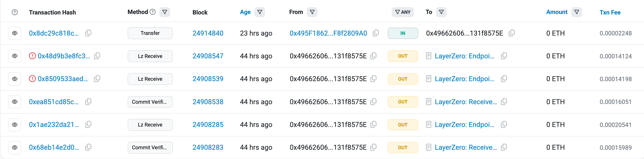This screenshot has height=159, width=644.
Task: Click the error icon on transaction 0x48d9b3e8fc3
Action: tap(32, 56)
